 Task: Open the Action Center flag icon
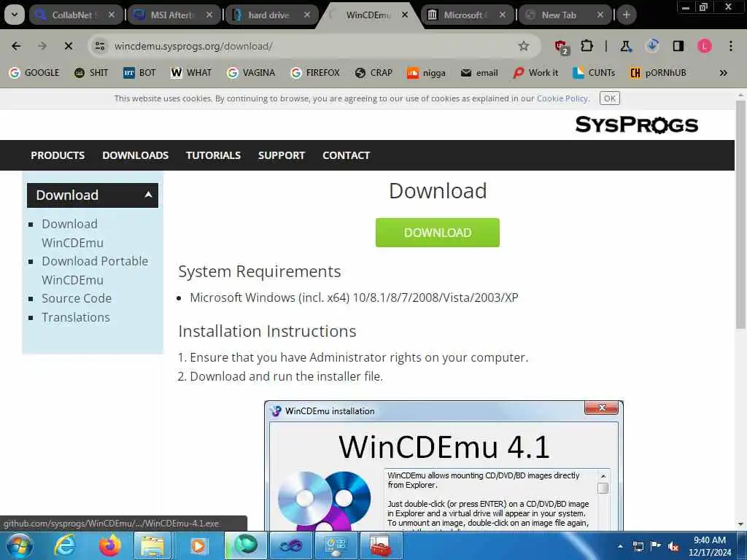click(656, 546)
